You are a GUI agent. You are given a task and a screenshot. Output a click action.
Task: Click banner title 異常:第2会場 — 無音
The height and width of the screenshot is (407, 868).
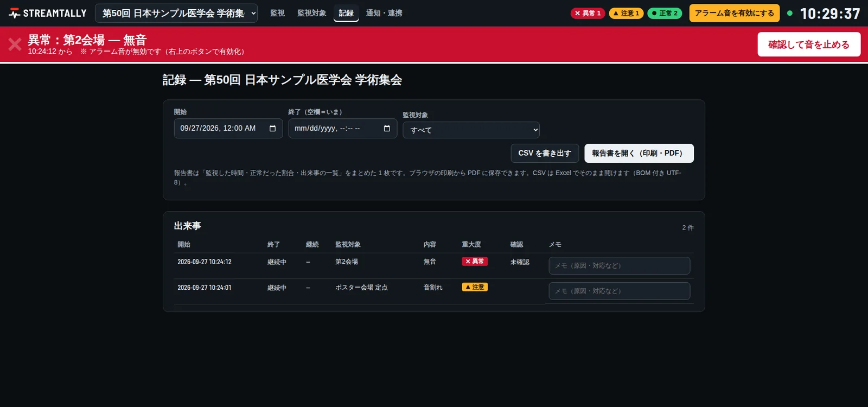point(87,40)
